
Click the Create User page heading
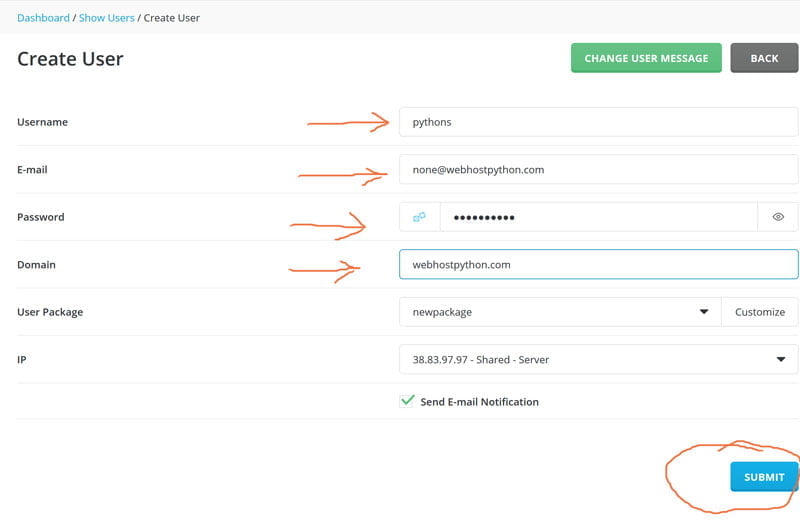pos(70,59)
